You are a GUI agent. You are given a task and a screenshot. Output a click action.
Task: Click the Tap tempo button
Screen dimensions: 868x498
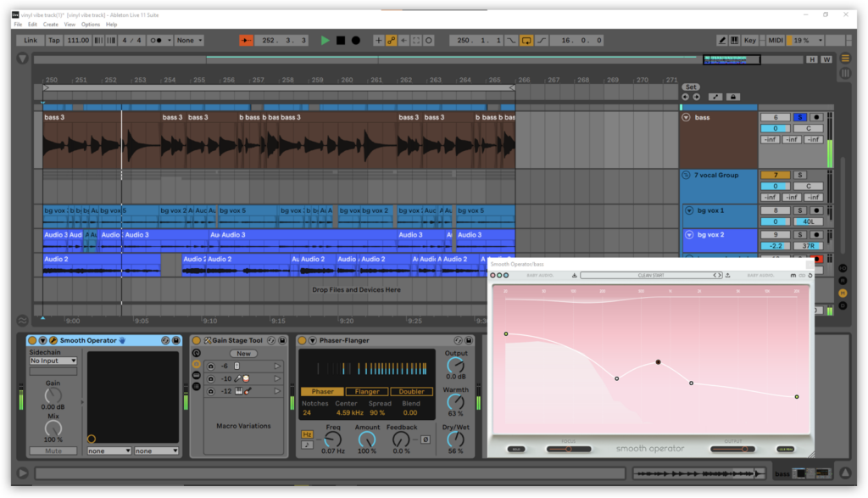pyautogui.click(x=53, y=41)
